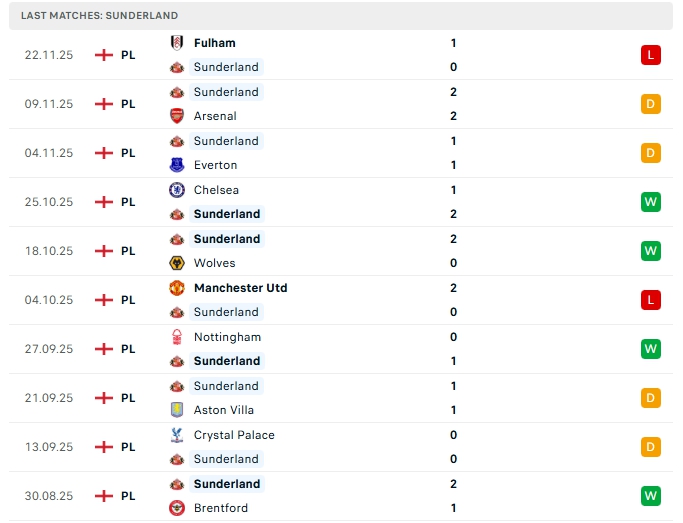The height and width of the screenshot is (523, 683).
Task: Click the Chelsea club crest icon
Action: point(177,190)
